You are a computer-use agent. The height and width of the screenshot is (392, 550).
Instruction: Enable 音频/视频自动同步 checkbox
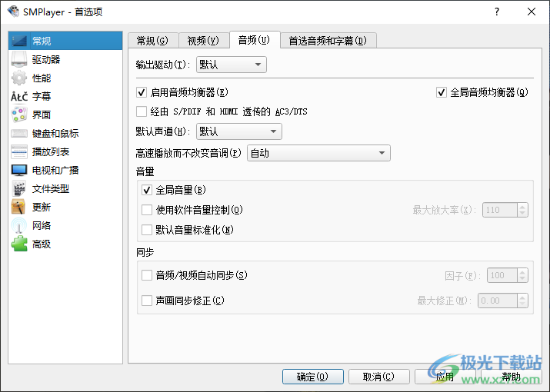coord(147,275)
